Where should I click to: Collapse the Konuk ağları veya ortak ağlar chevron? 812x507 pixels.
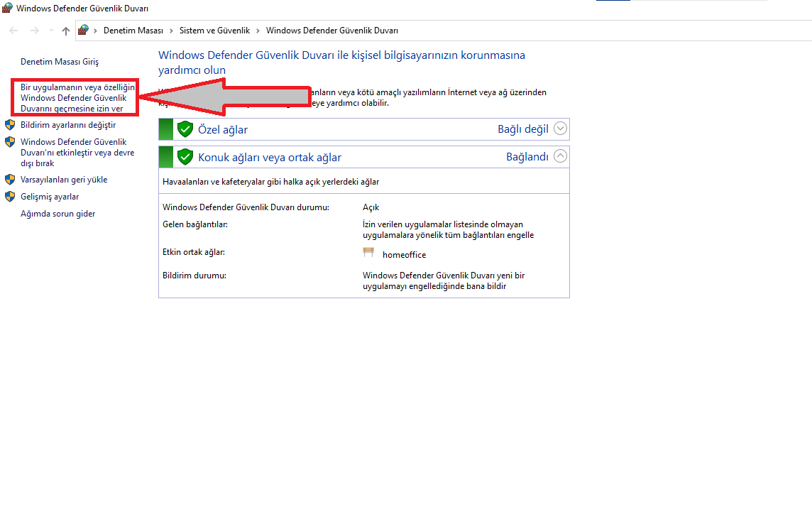click(x=560, y=156)
